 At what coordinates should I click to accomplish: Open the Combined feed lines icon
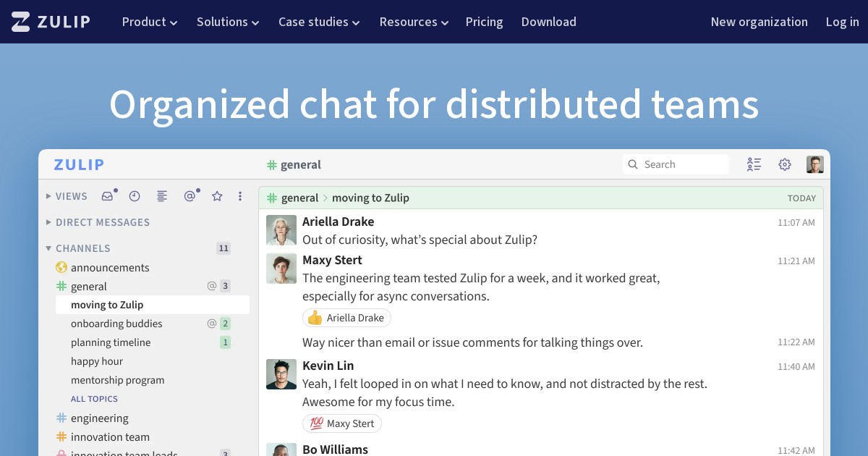click(x=162, y=196)
